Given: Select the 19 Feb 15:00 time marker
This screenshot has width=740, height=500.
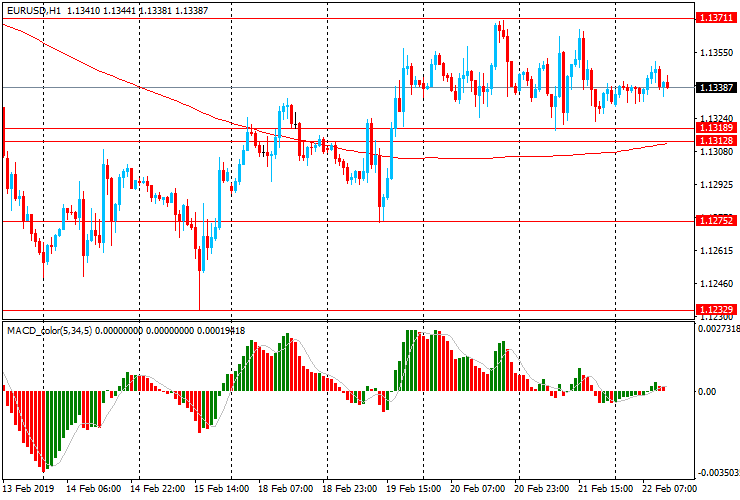Looking at the screenshot, I should pyautogui.click(x=413, y=489).
